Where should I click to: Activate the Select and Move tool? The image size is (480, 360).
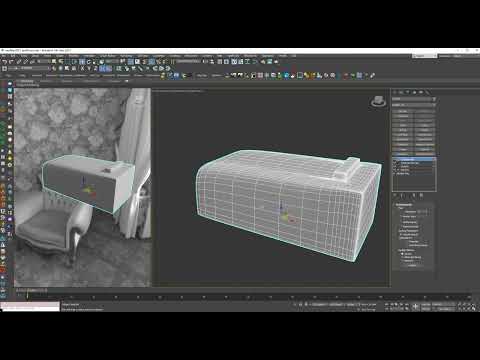pos(82,62)
